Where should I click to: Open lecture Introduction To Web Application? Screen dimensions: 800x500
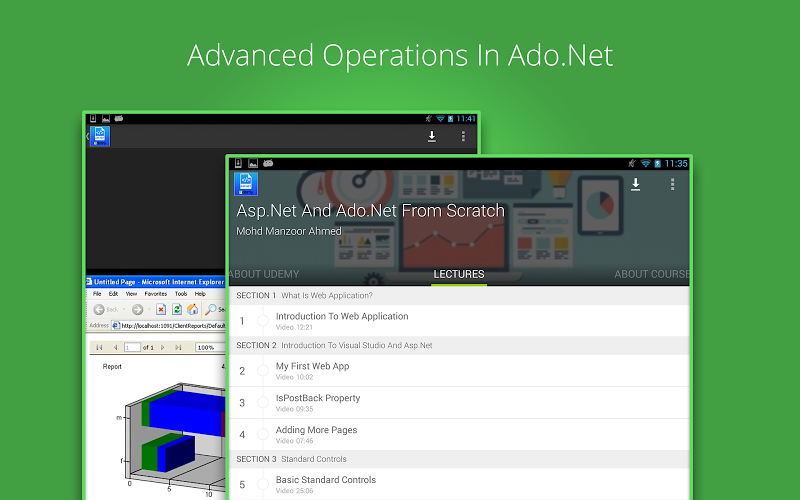(459, 320)
